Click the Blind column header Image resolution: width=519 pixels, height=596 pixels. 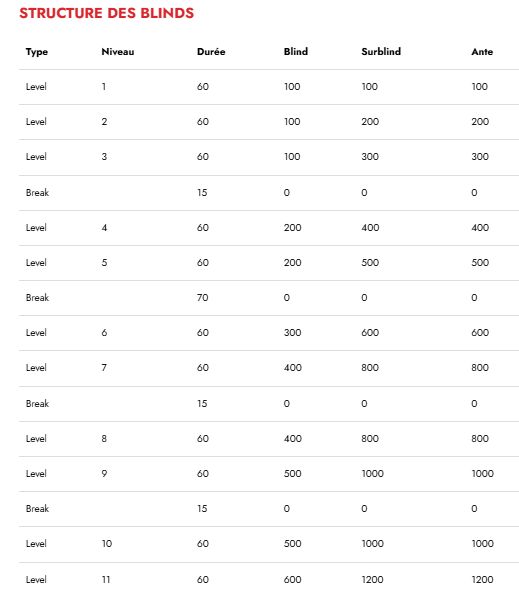pos(296,52)
